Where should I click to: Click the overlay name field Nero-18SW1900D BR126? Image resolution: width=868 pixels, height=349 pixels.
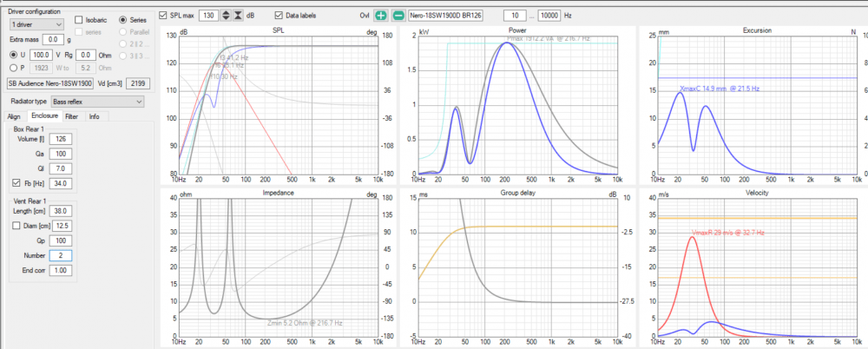[x=445, y=16]
